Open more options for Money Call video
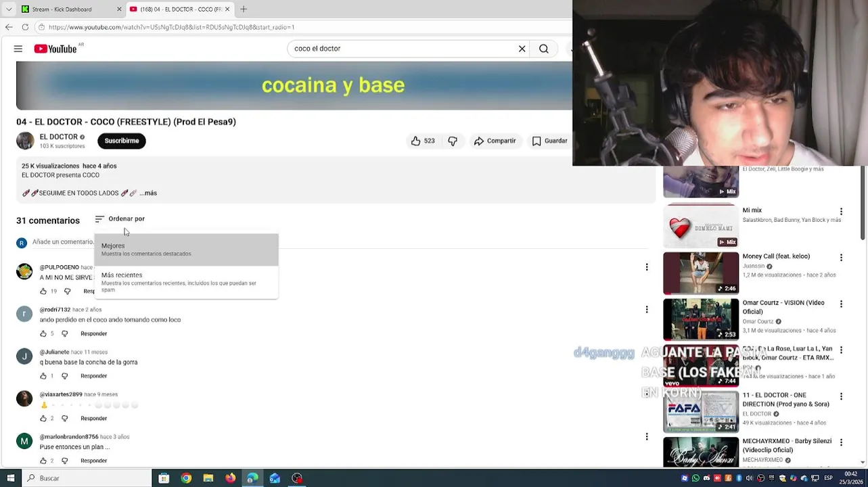 [841, 258]
